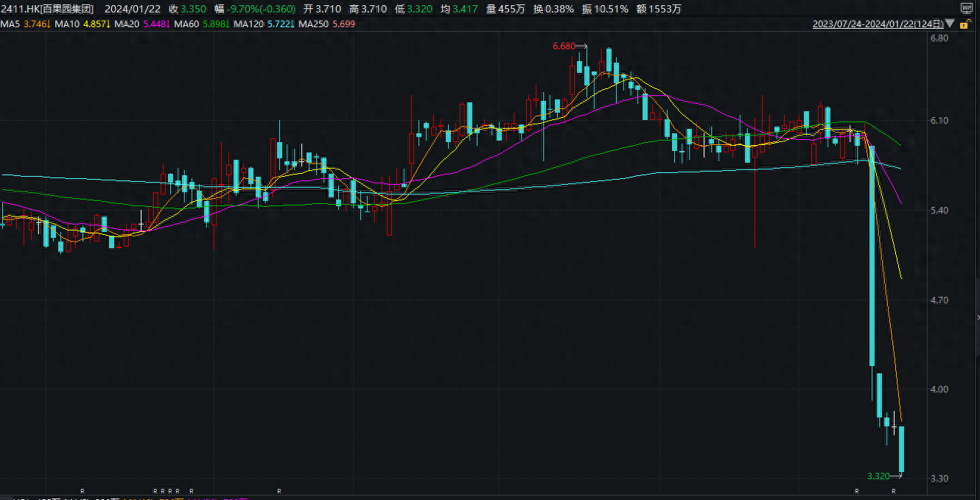Click the rightmost R event marker

894,491
